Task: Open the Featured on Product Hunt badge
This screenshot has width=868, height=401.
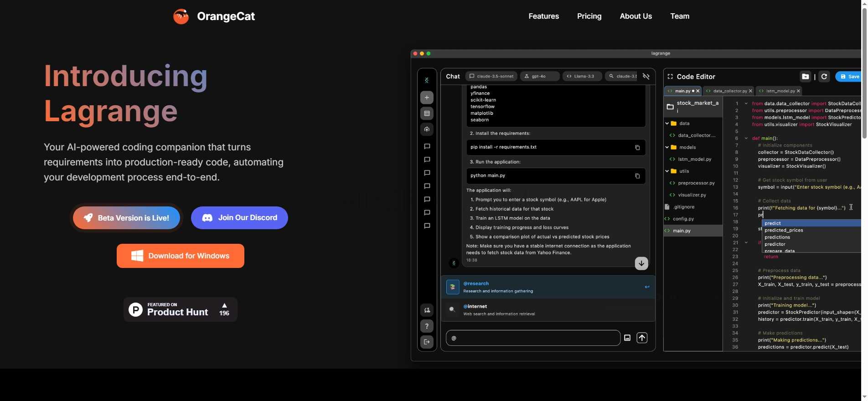Action: 181,309
